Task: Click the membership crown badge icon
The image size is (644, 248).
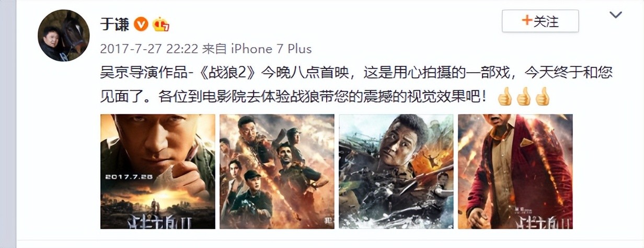Action: (160, 24)
